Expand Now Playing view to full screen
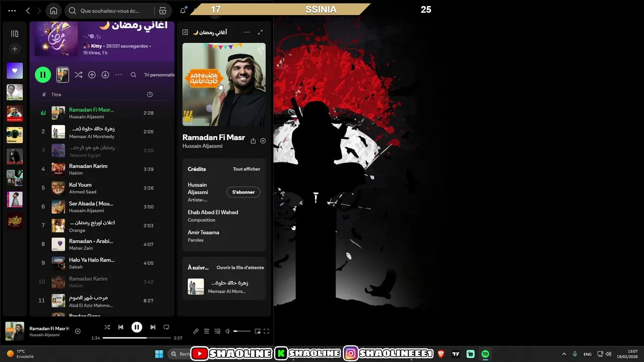Screen dimensions: 644x362 (260, 32)
